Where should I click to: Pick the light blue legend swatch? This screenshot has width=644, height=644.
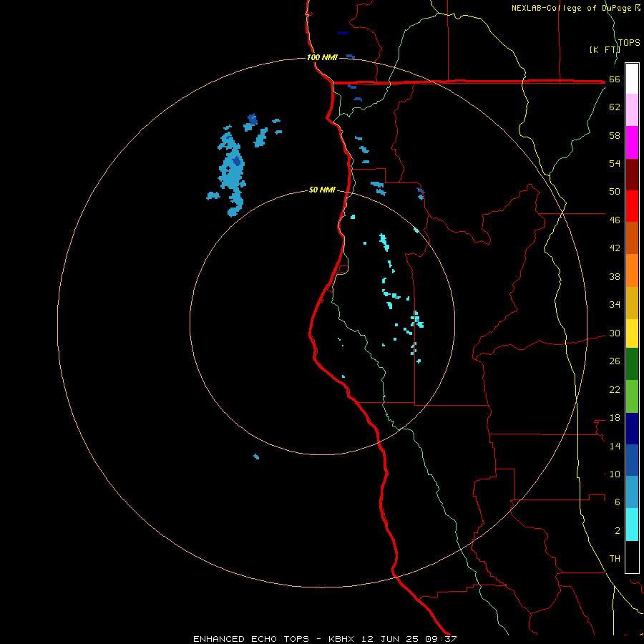point(632,492)
